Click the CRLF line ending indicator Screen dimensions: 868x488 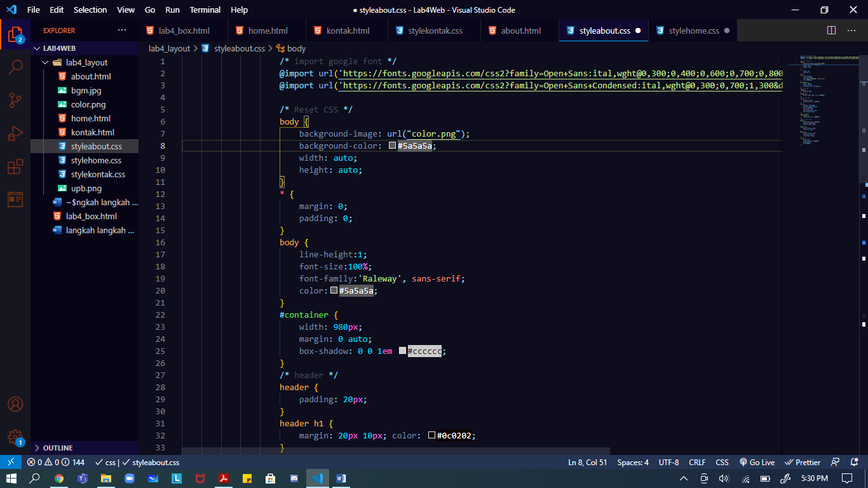tap(698, 462)
